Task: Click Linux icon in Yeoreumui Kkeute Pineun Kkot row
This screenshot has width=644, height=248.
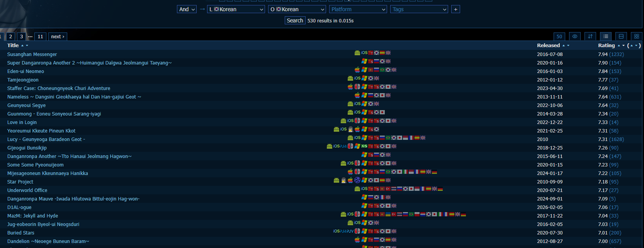Action: click(351, 129)
